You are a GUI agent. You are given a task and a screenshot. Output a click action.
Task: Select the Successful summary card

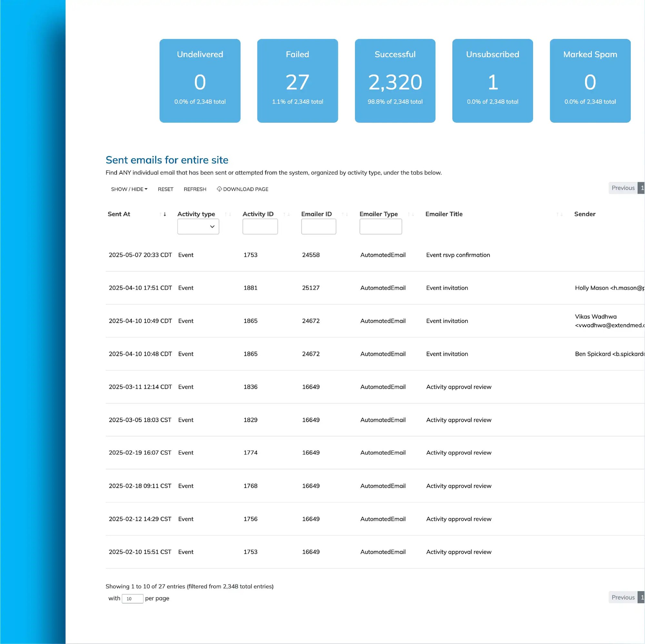point(395,81)
